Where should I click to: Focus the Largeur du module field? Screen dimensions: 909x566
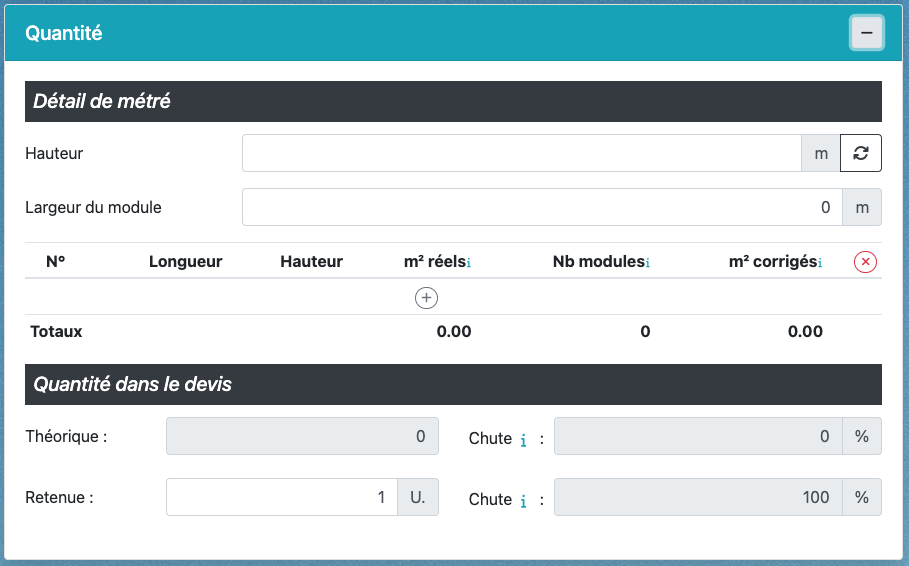click(x=541, y=208)
